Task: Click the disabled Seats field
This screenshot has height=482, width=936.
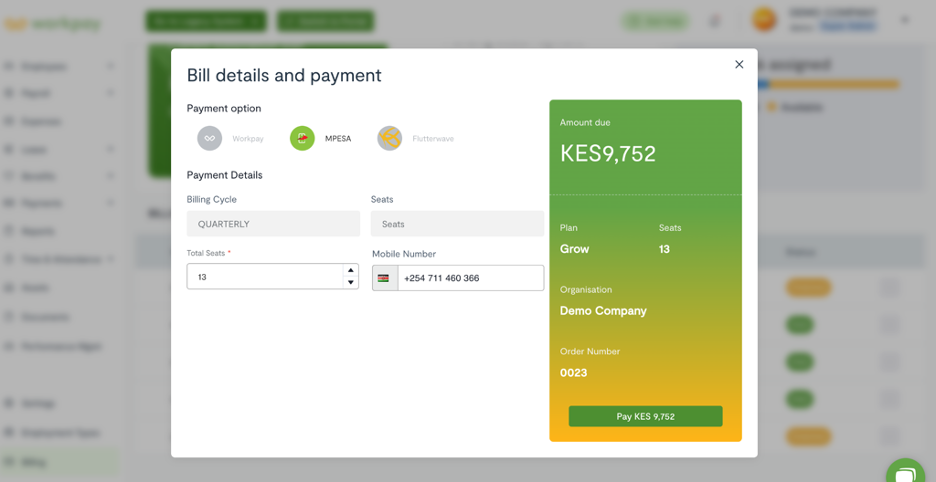Action: coord(457,224)
